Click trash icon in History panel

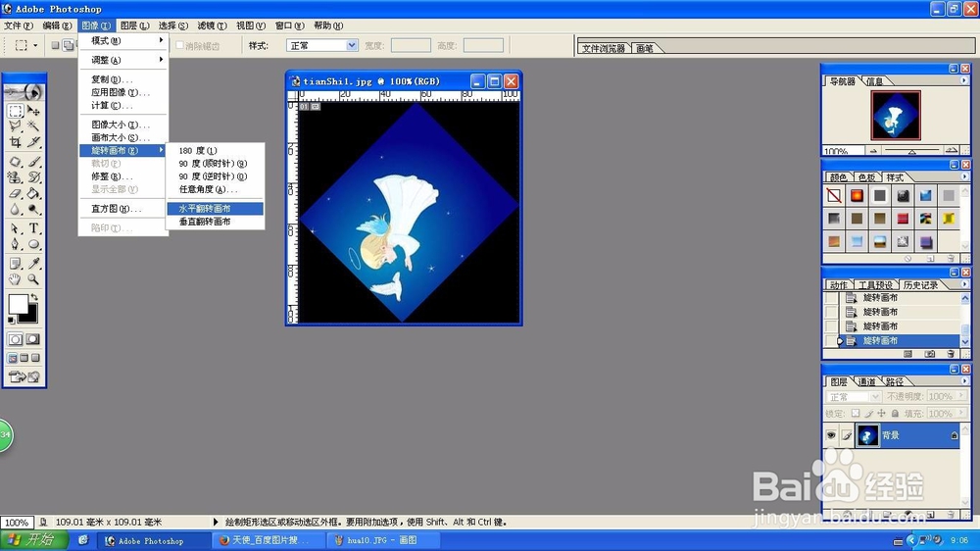click(x=951, y=354)
